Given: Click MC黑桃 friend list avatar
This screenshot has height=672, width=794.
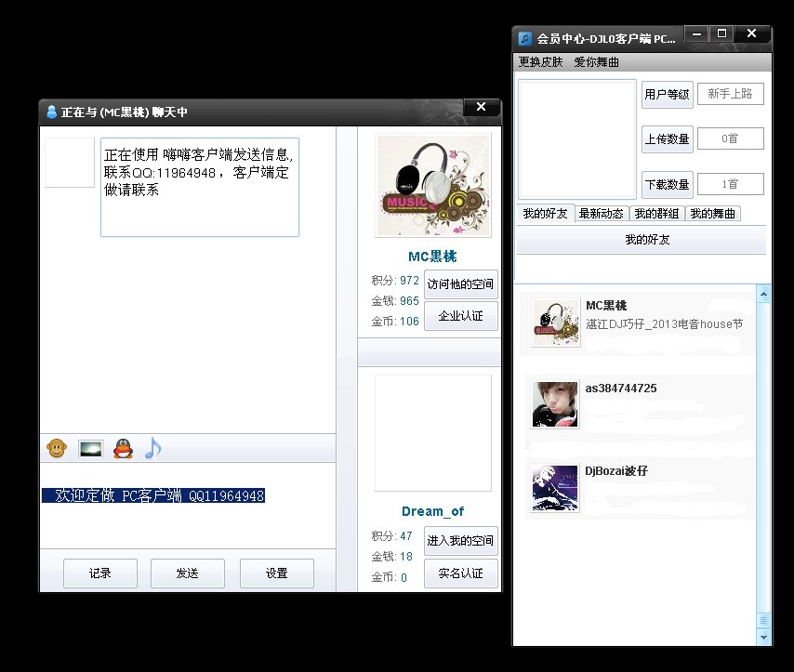Looking at the screenshot, I should [555, 323].
